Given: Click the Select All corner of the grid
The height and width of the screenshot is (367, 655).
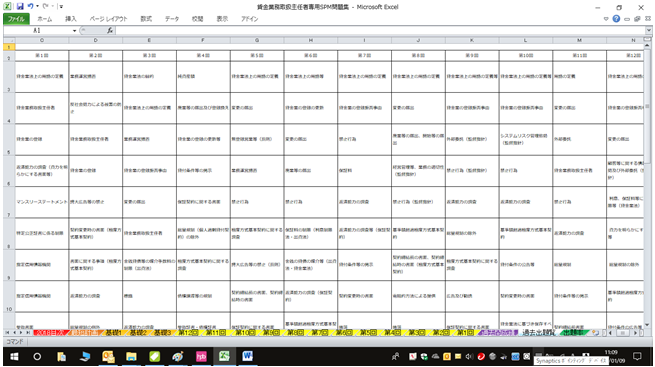Looking at the screenshot, I should tap(9, 40).
